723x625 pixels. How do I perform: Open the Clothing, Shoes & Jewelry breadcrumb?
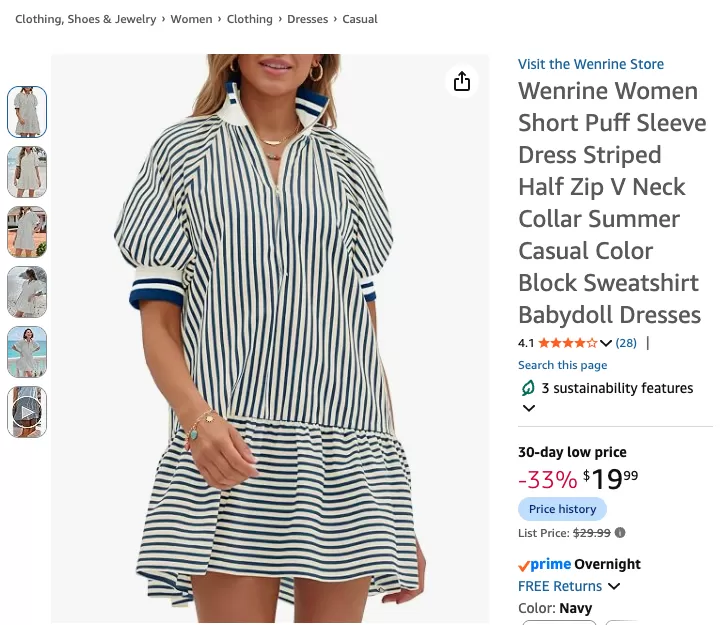(x=86, y=19)
